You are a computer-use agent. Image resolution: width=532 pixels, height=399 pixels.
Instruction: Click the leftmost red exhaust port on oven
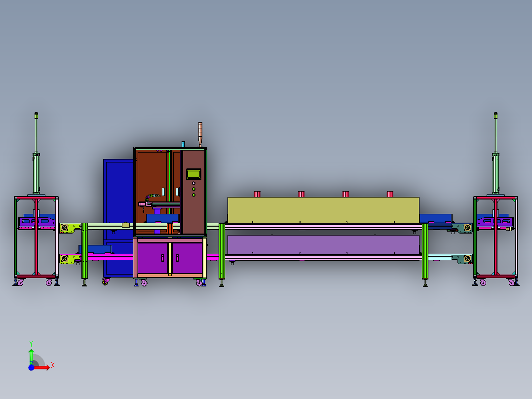257,194
